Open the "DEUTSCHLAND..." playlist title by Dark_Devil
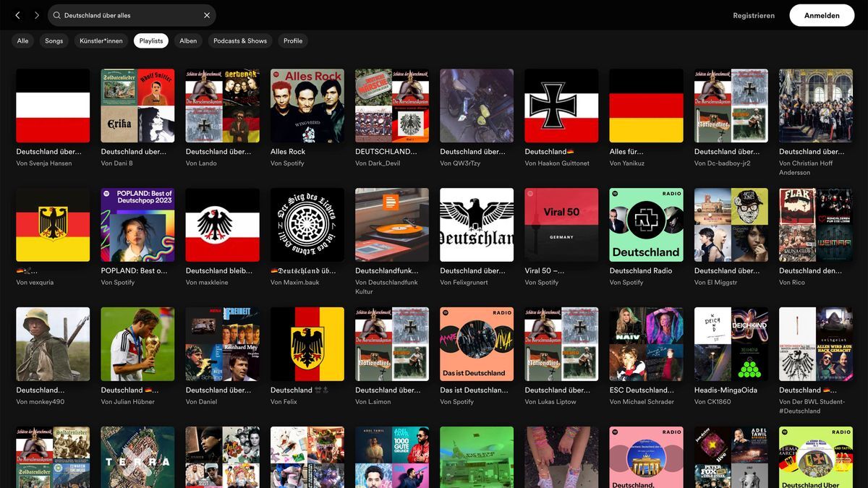 click(x=386, y=152)
